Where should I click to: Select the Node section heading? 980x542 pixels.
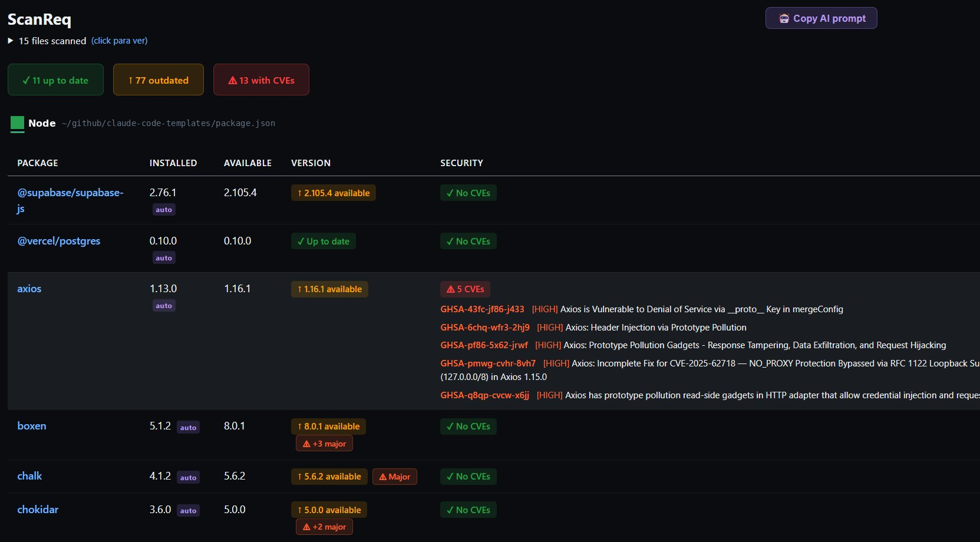point(42,123)
